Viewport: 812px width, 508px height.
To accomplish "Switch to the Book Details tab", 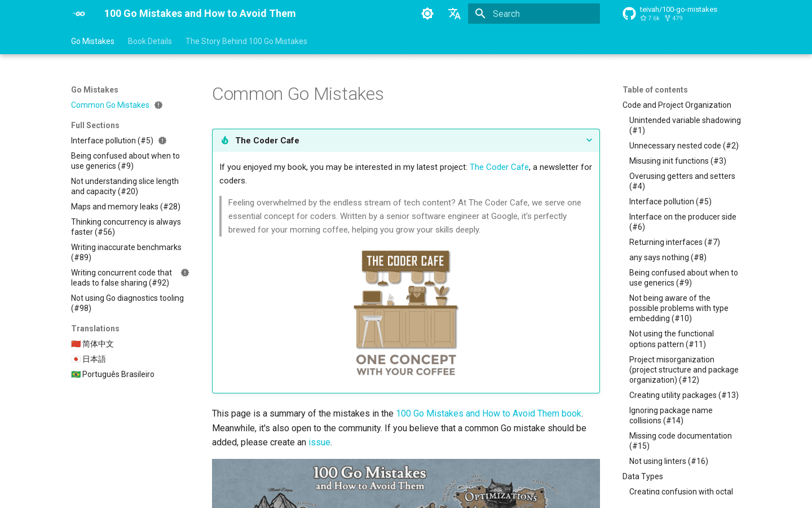I will (149, 41).
